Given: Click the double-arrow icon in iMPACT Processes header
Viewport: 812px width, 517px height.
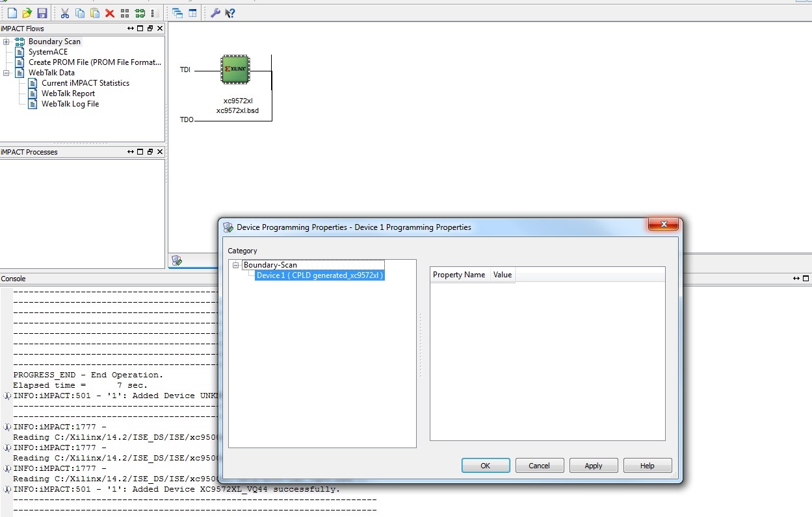Looking at the screenshot, I should (x=131, y=152).
